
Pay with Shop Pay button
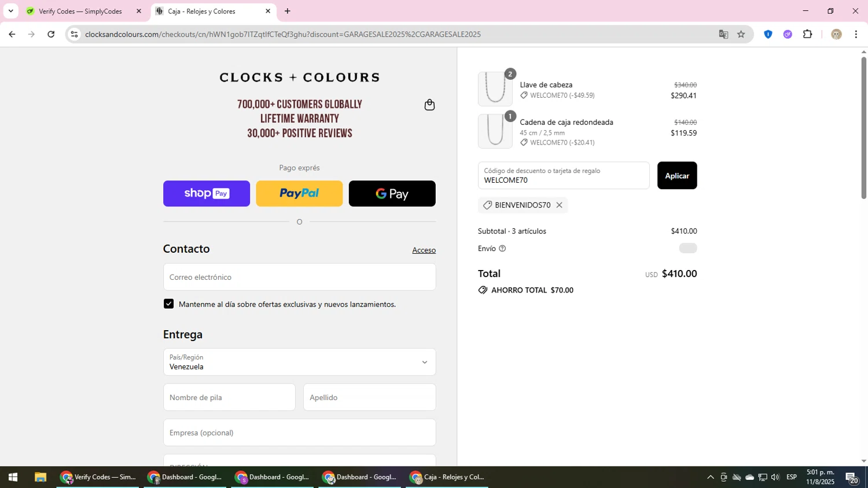click(207, 194)
